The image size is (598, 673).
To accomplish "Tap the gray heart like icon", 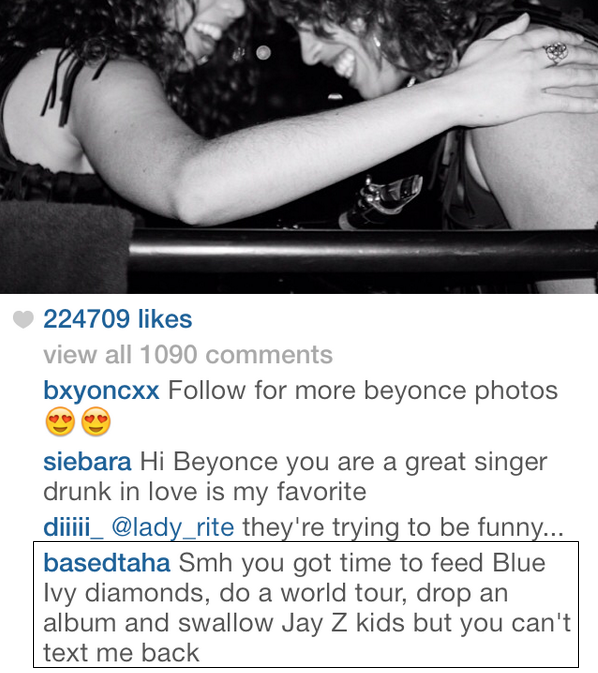I will [x=23, y=319].
